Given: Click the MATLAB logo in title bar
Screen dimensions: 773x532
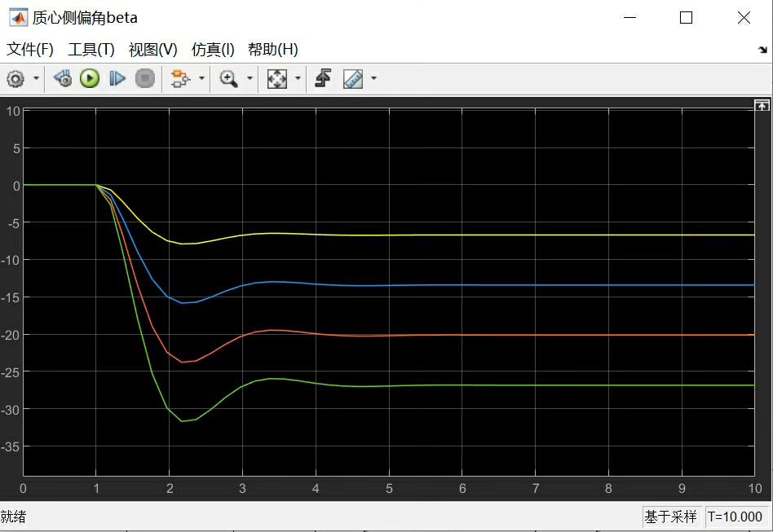Looking at the screenshot, I should [x=19, y=18].
